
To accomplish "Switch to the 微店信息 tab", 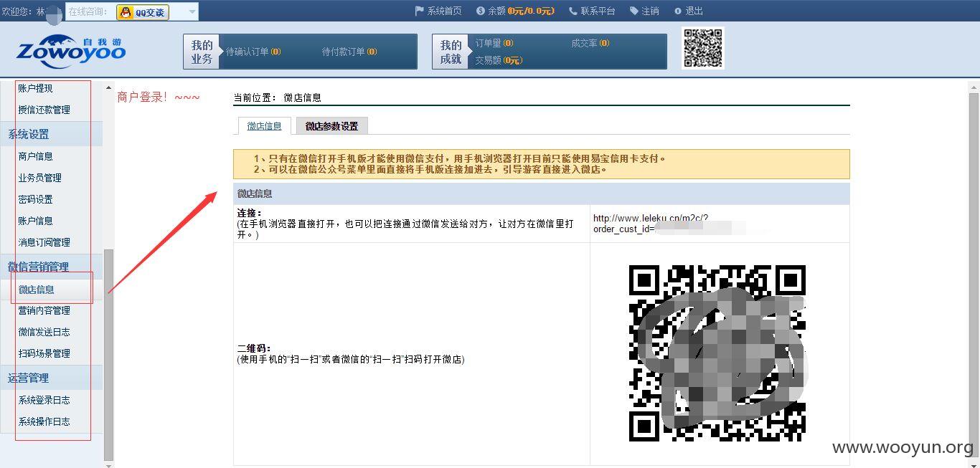I will click(264, 125).
